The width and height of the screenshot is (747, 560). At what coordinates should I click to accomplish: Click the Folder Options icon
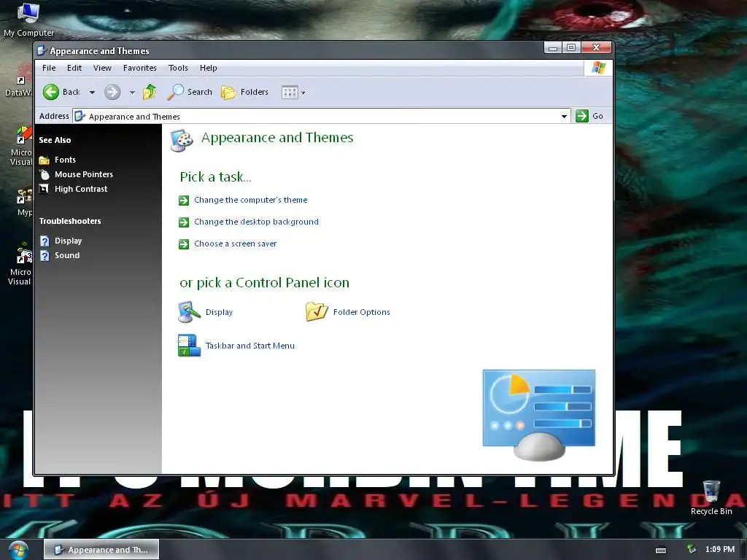click(x=317, y=312)
